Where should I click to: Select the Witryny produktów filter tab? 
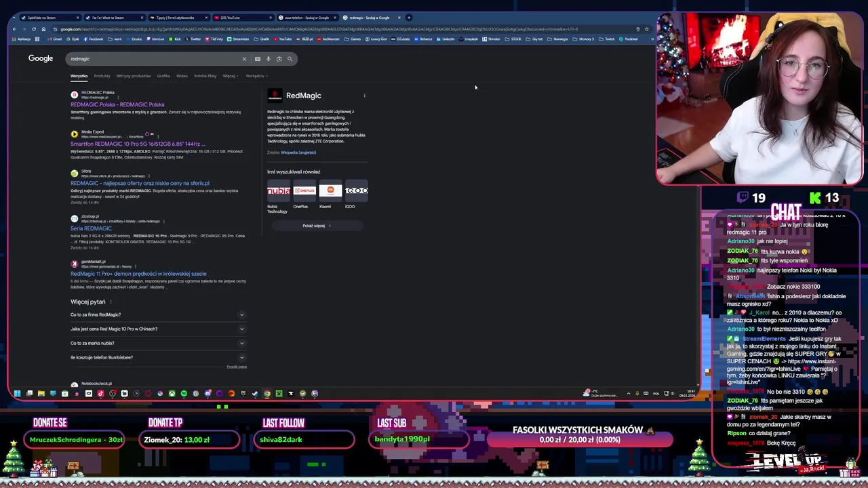(134, 76)
